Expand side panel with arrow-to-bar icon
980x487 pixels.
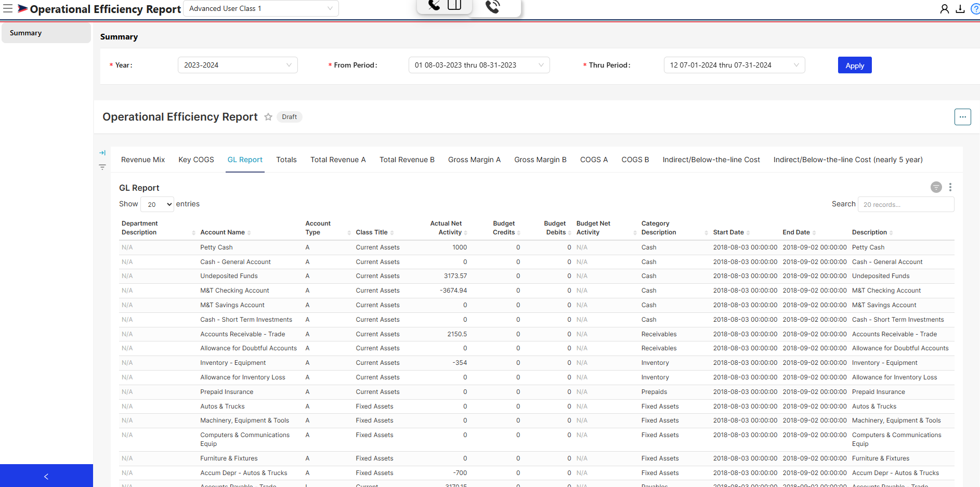click(x=102, y=153)
